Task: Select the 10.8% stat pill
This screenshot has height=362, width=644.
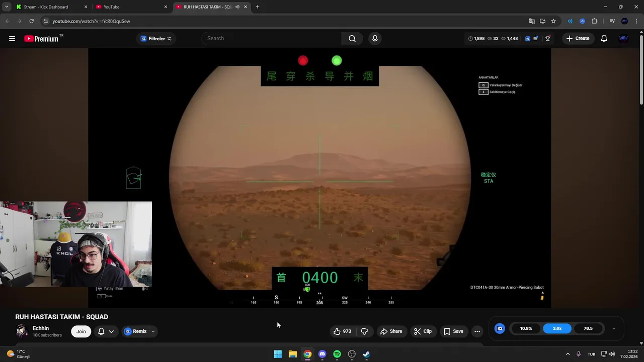Action: pyautogui.click(x=526, y=328)
